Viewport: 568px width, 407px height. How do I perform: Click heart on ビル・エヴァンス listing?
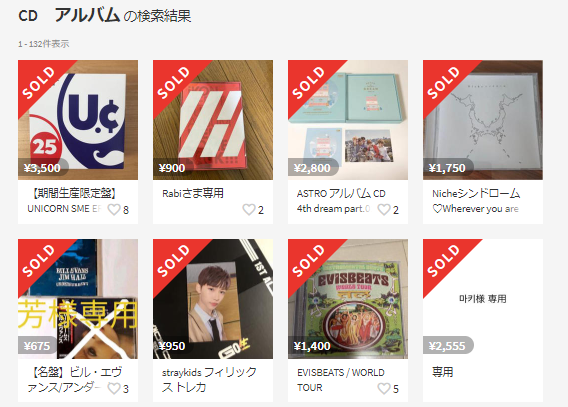[114, 389]
